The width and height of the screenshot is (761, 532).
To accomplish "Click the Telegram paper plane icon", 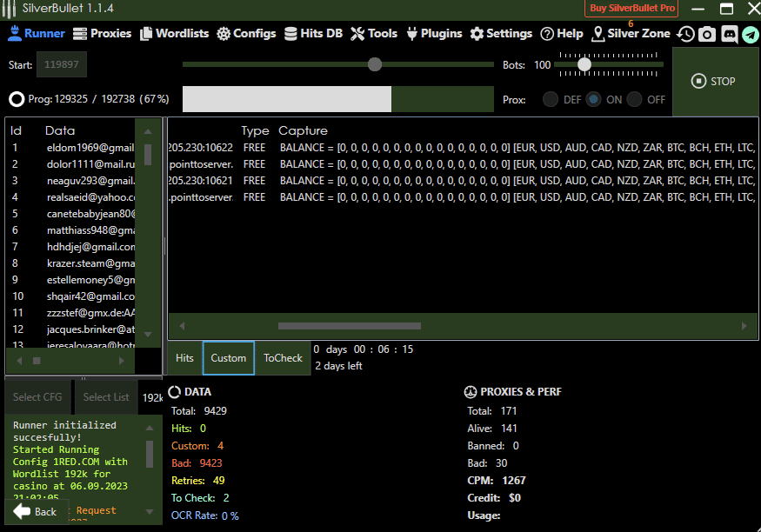I will click(750, 34).
